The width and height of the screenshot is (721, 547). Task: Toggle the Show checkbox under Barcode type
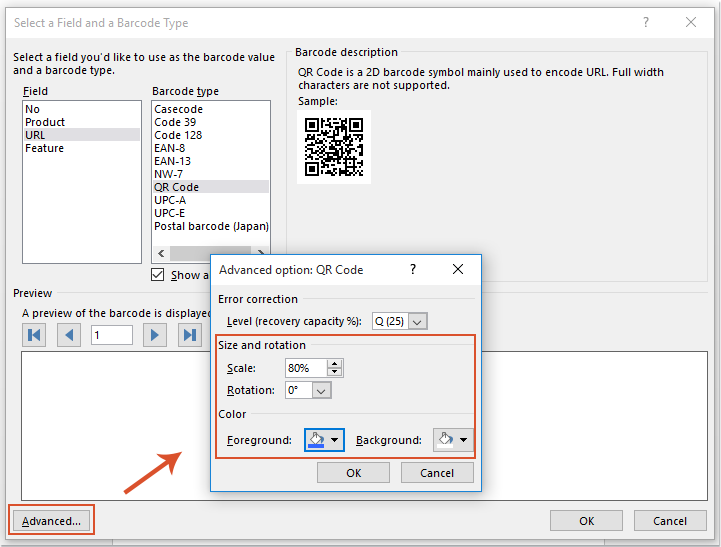tap(158, 275)
